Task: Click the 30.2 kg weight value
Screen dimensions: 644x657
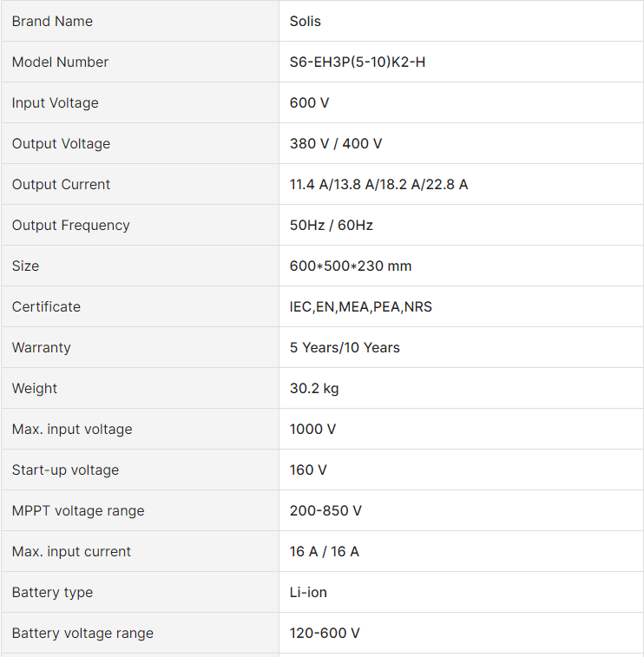Action: point(314,389)
